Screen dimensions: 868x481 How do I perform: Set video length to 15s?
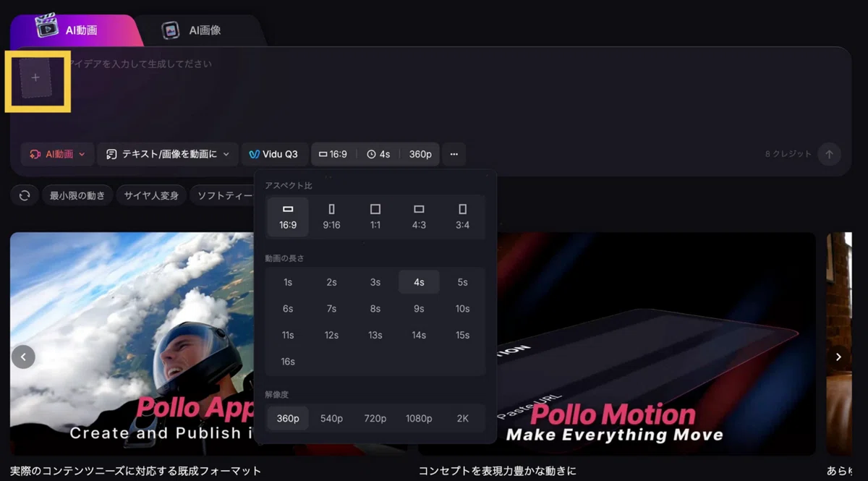point(463,335)
